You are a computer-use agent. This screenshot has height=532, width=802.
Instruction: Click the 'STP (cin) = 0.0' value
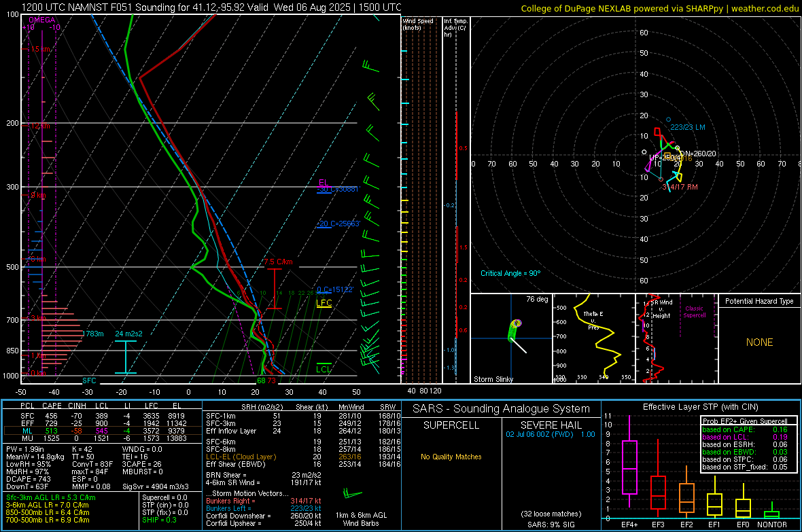164,505
